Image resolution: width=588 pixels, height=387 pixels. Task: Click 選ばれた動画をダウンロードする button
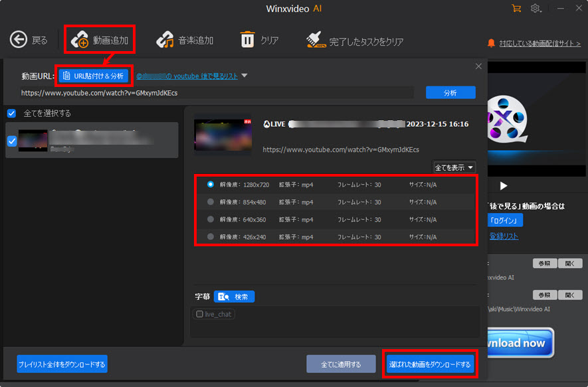[430, 364]
